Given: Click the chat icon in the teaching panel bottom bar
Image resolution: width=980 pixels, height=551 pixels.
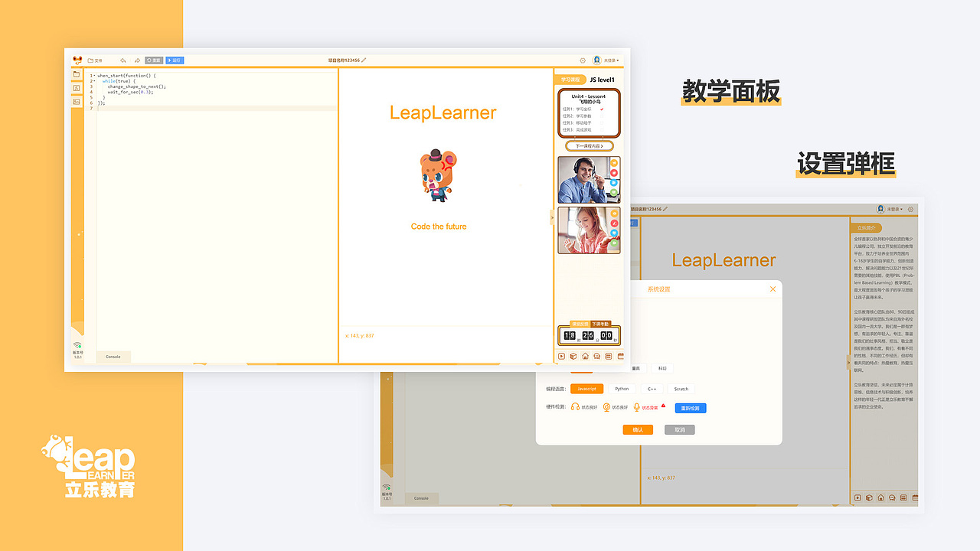Looking at the screenshot, I should pyautogui.click(x=597, y=356).
